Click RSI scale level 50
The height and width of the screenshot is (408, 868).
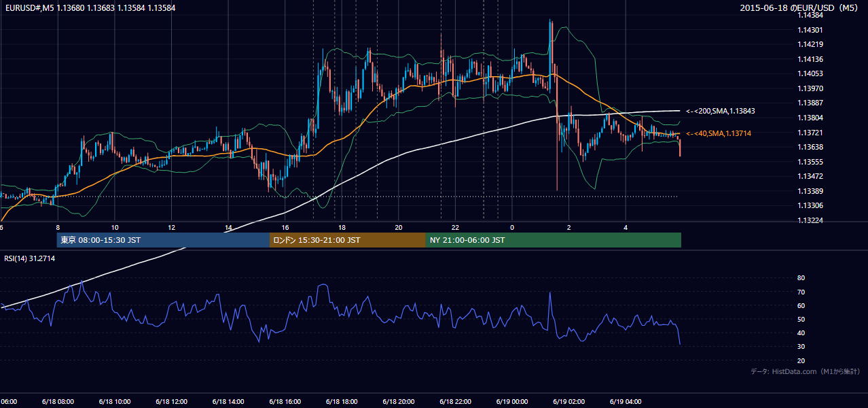click(x=801, y=319)
